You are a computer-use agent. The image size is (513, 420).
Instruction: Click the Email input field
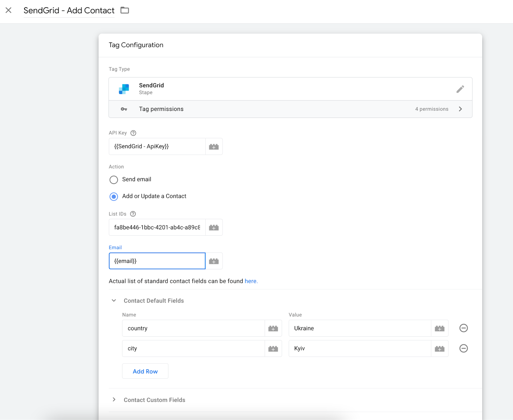[157, 261]
